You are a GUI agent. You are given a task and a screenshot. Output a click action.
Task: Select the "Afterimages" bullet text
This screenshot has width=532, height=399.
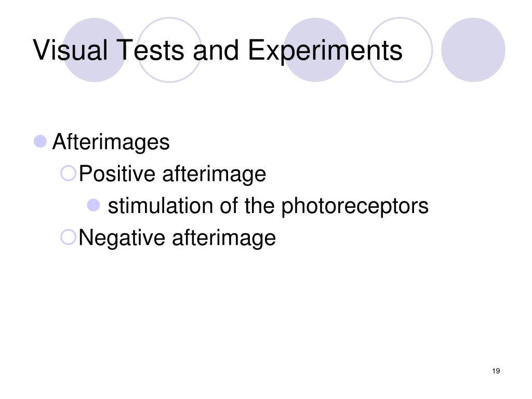[x=111, y=142]
